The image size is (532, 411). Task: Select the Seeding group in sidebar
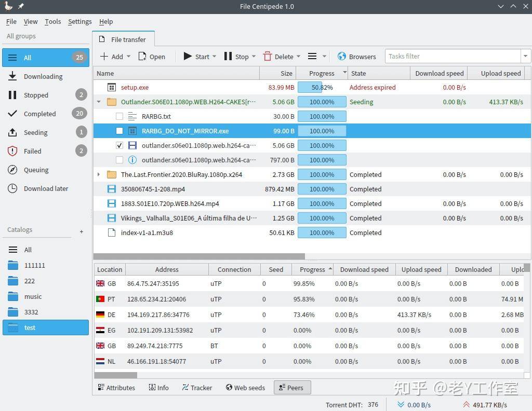tap(46, 132)
